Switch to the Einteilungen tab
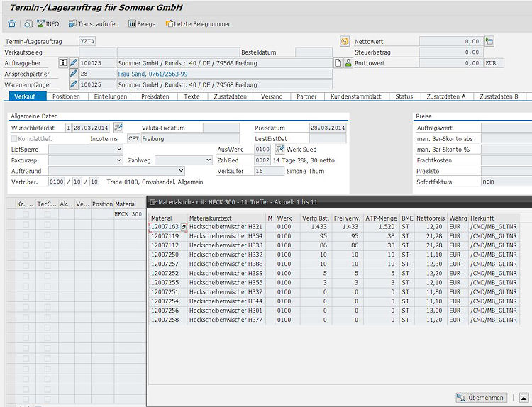Screen dimensions: 532x407 pos(111,96)
